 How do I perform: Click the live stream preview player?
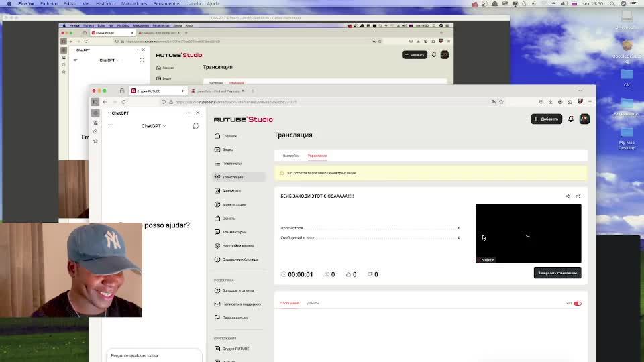(x=528, y=233)
